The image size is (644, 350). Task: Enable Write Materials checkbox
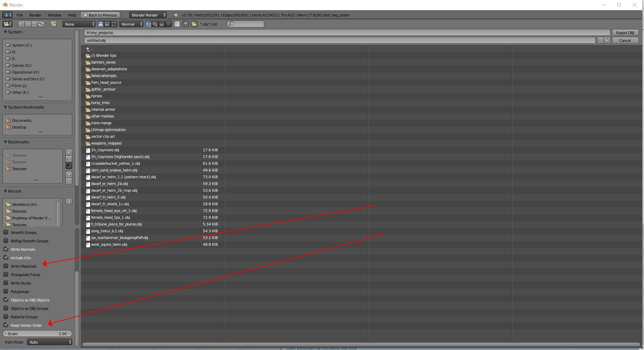pos(6,266)
